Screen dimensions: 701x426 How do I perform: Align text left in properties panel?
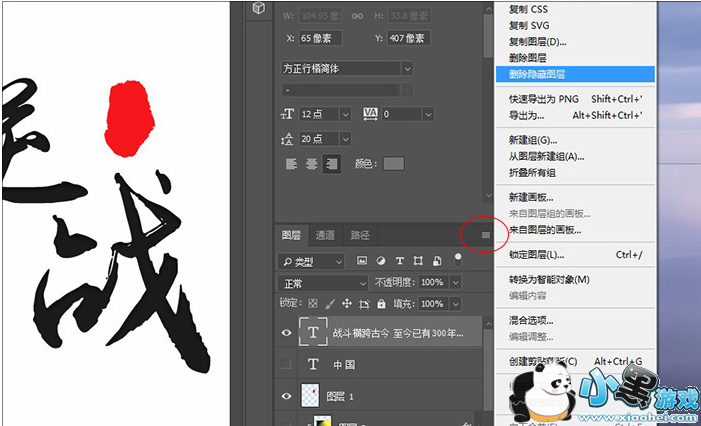(291, 164)
